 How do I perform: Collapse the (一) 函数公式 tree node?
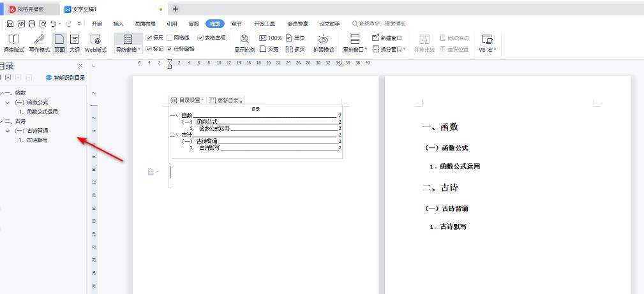pyautogui.click(x=8, y=102)
